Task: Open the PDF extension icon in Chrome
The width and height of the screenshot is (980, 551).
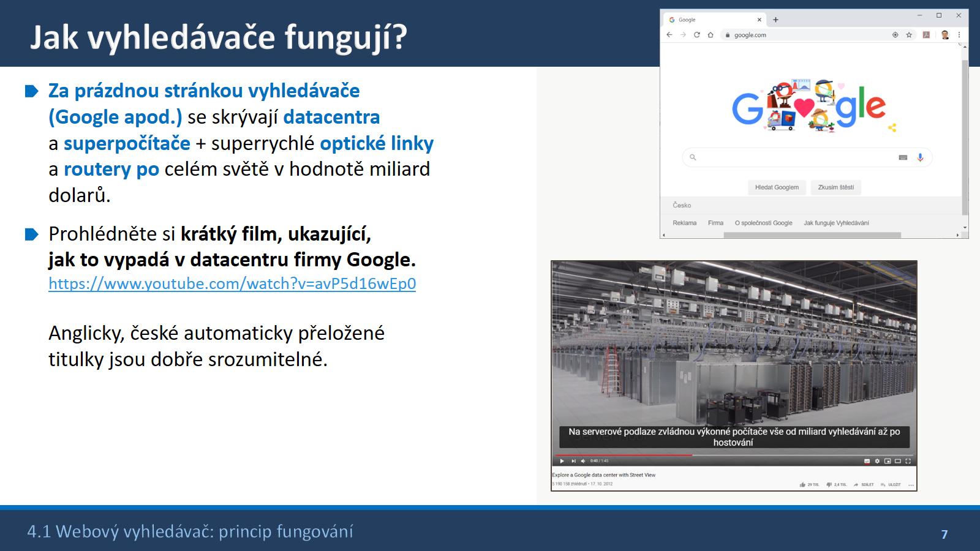Action: click(926, 35)
